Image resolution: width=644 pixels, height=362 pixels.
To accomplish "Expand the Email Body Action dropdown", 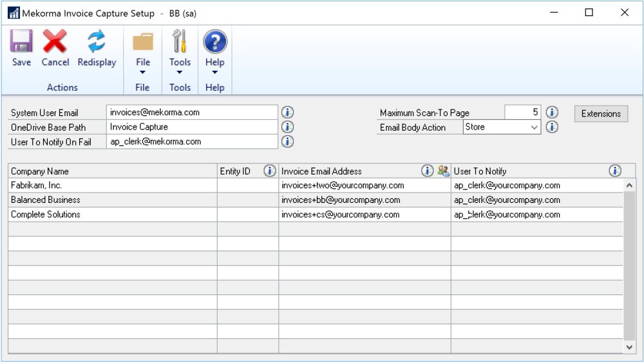I will 534,128.
